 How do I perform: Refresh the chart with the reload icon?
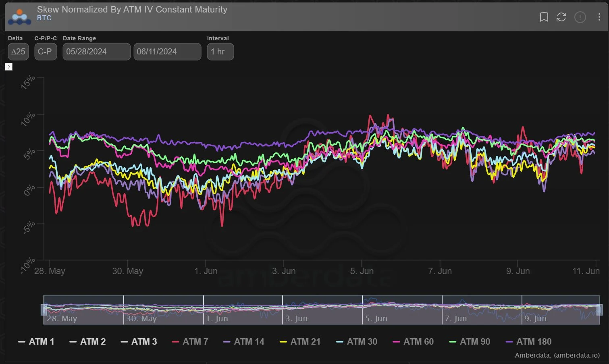click(x=561, y=17)
